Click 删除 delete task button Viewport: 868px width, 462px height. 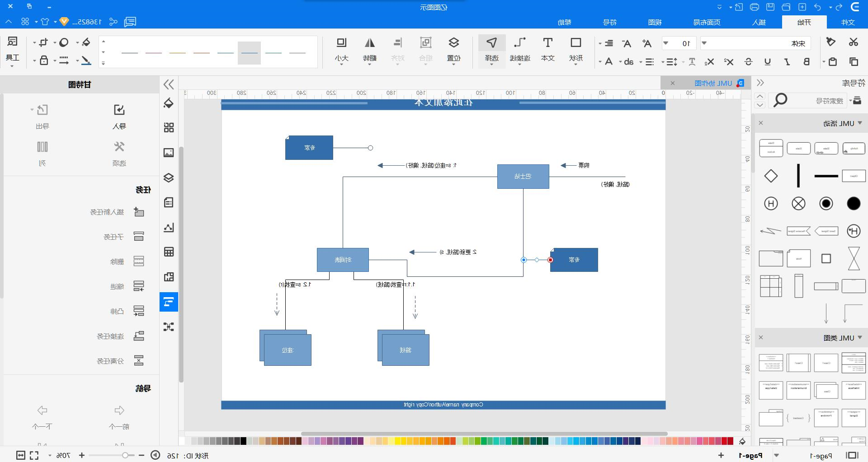127,261
